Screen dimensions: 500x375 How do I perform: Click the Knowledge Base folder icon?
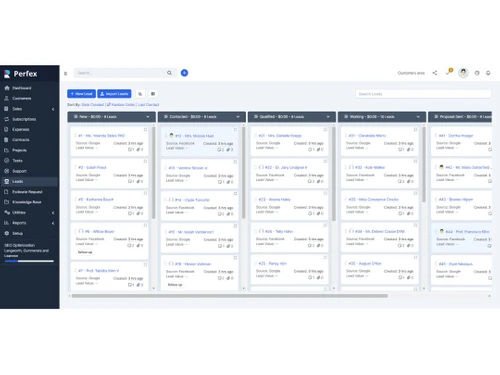[6, 202]
